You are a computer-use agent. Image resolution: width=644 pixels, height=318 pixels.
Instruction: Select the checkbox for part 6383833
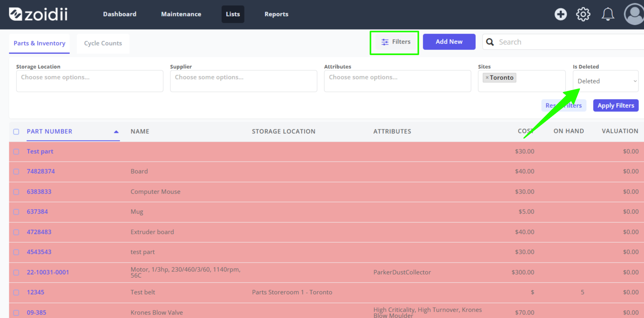click(x=16, y=192)
